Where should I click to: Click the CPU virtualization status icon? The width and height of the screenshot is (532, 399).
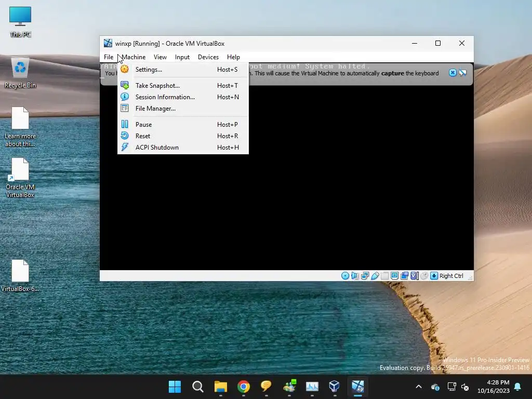click(x=414, y=276)
